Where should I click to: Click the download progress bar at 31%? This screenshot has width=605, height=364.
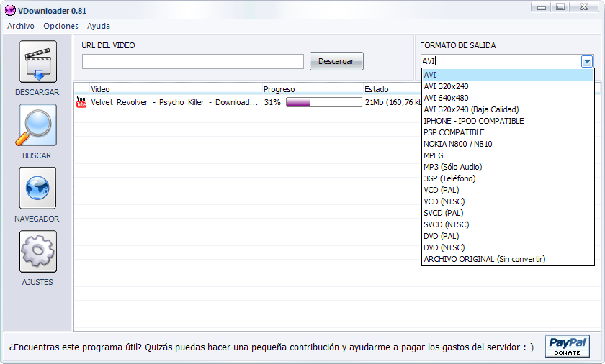(323, 102)
